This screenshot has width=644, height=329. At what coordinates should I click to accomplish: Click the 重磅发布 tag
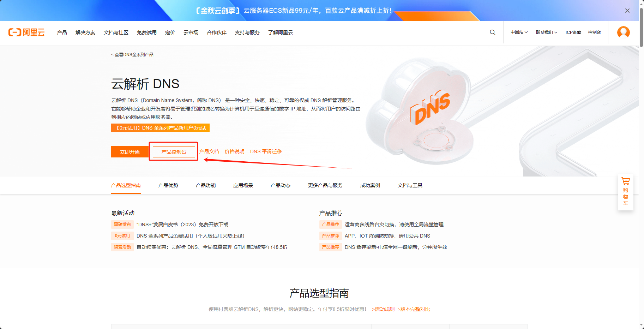122,225
